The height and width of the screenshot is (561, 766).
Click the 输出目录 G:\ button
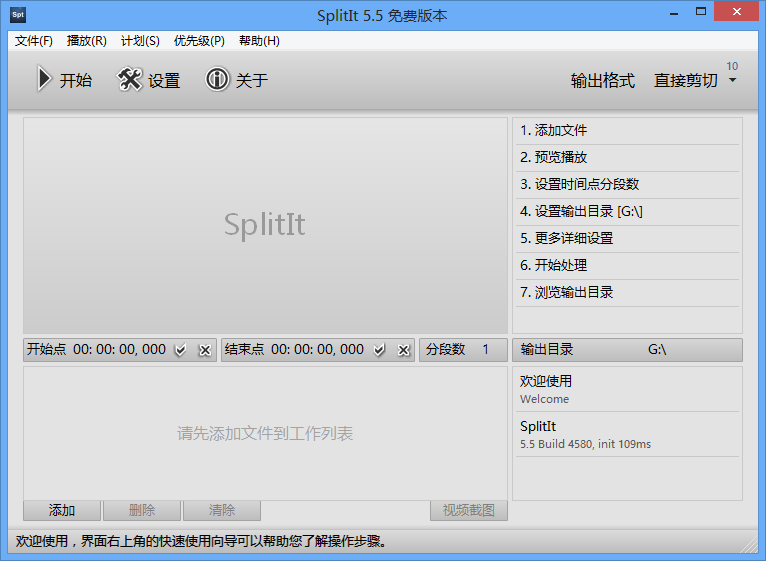627,350
